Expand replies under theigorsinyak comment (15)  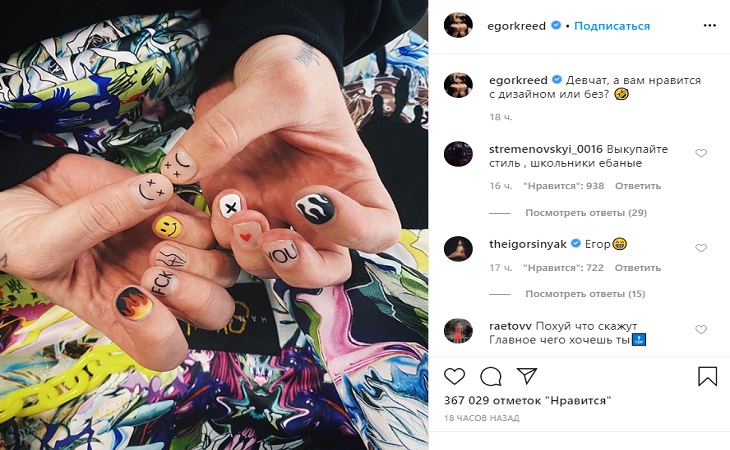585,294
